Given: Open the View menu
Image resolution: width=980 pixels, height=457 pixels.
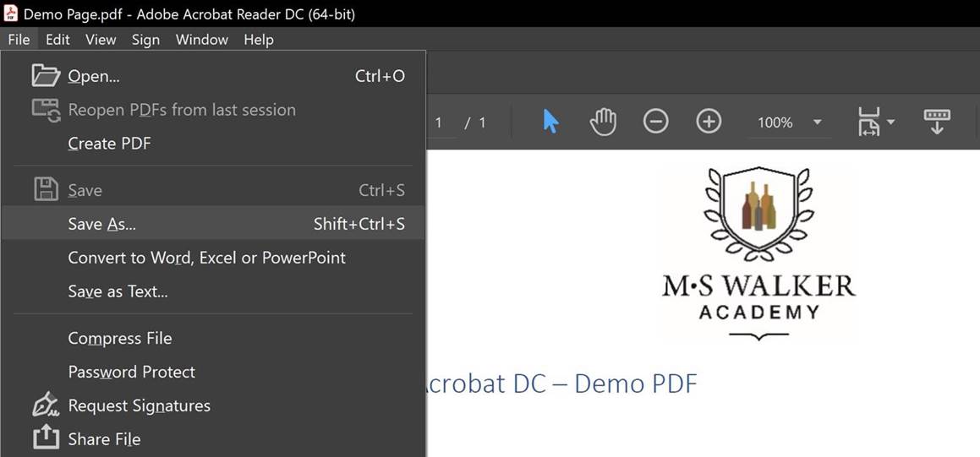Looking at the screenshot, I should 101,40.
